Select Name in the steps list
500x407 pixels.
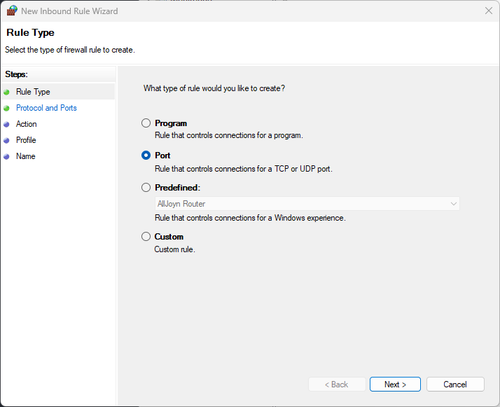25,156
